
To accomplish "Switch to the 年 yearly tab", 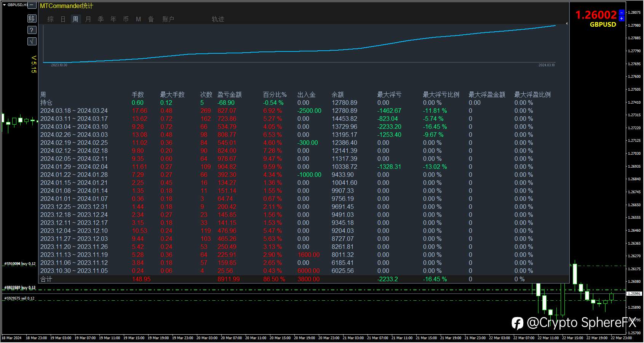I will (113, 19).
